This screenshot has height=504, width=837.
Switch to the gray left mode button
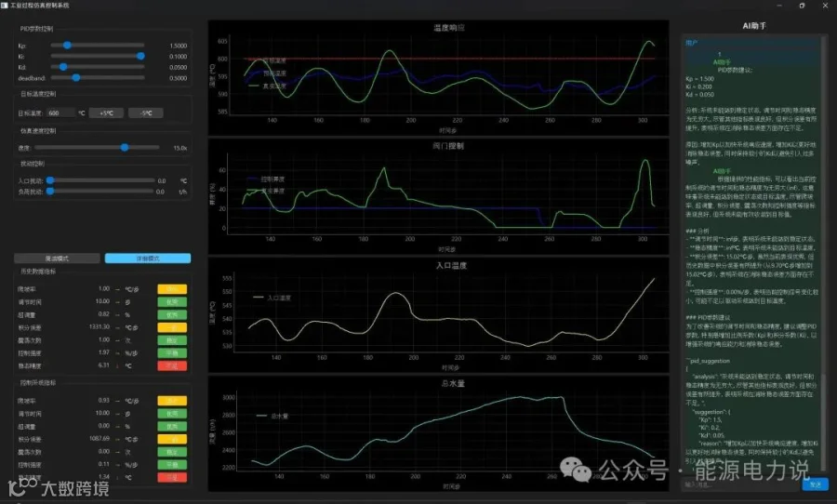[x=57, y=259]
